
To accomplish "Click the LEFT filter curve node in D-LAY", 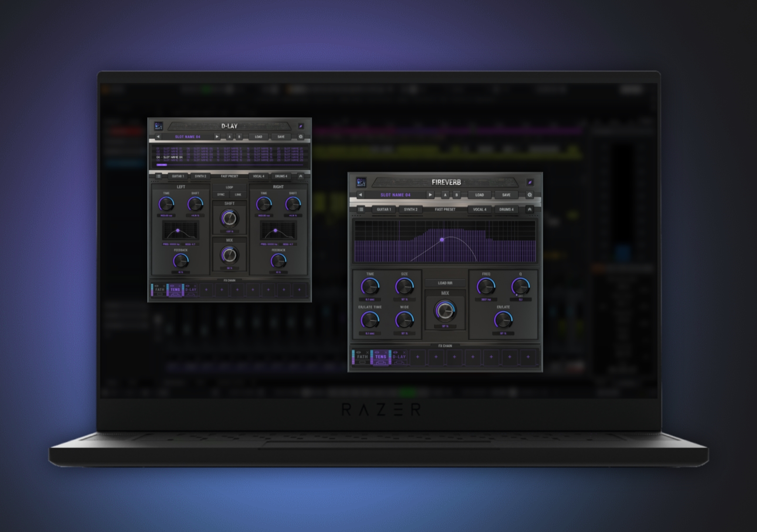I will pos(178,230).
